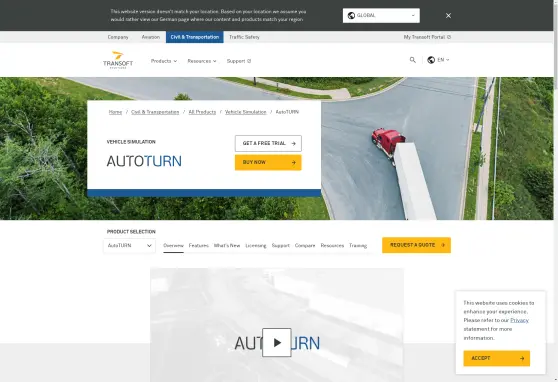Viewport: 558px width, 382px height.
Task: Expand the Resources menu in header
Action: tap(202, 61)
